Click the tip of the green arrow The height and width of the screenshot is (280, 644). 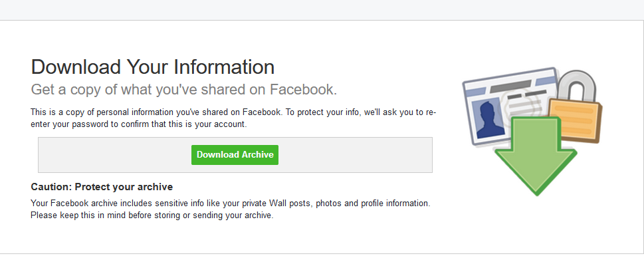click(536, 192)
